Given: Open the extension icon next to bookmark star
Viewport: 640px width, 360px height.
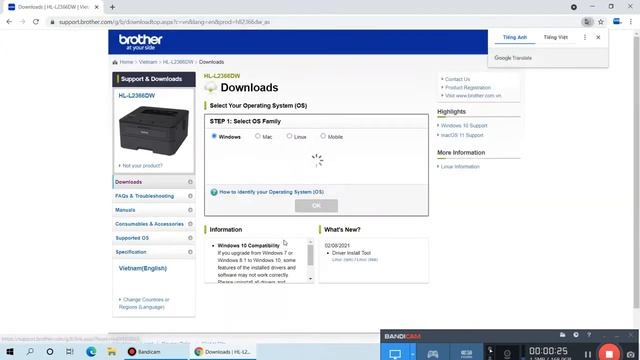Looking at the screenshot, I should (617, 22).
